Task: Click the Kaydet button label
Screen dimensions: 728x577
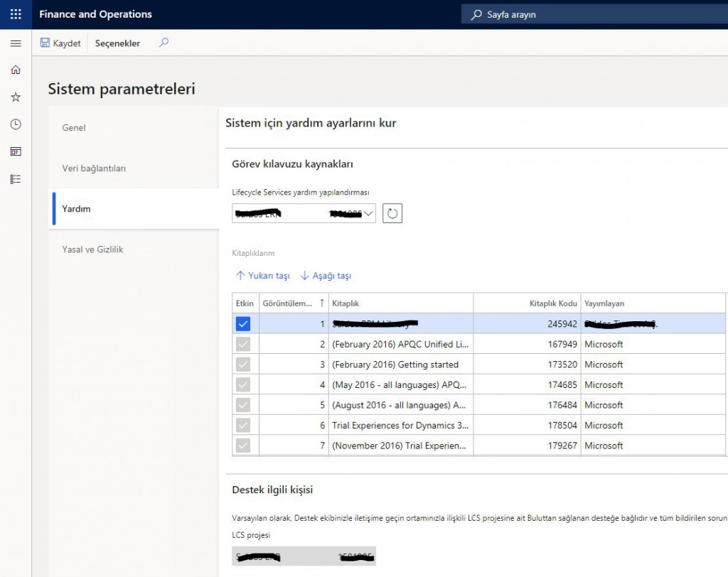Action: coord(67,43)
